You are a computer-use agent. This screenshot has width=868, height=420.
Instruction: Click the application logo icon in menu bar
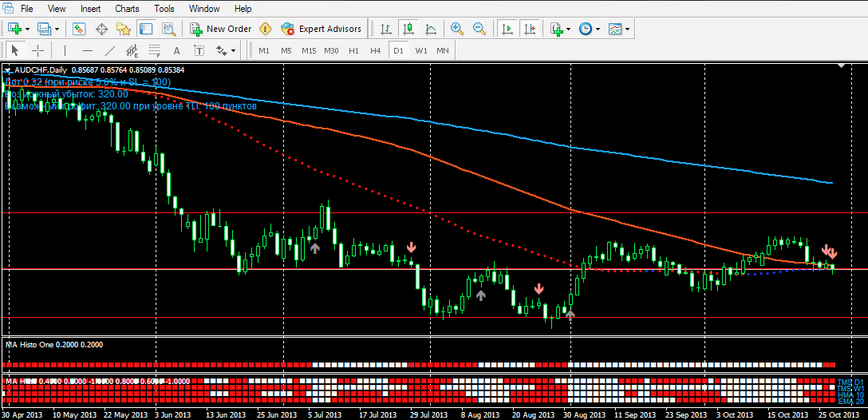coord(8,9)
